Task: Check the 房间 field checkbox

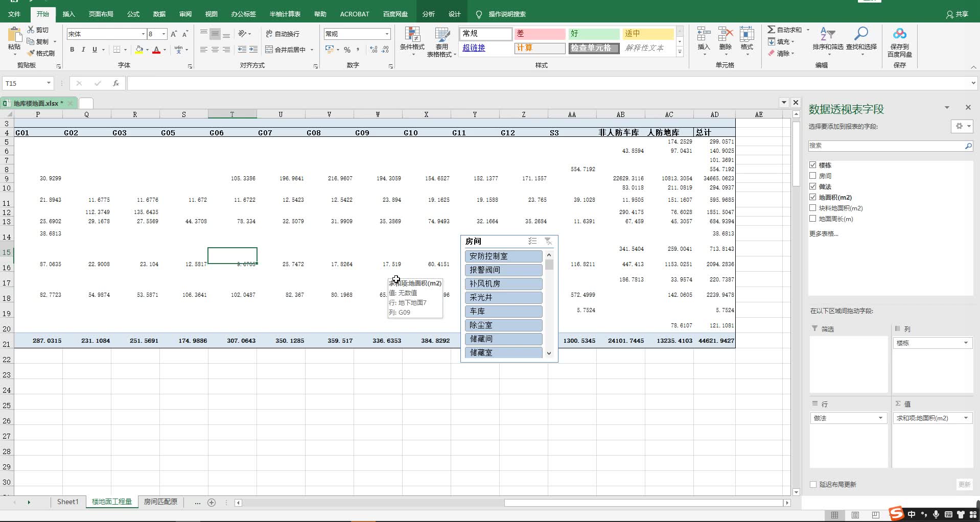Action: coord(813,176)
